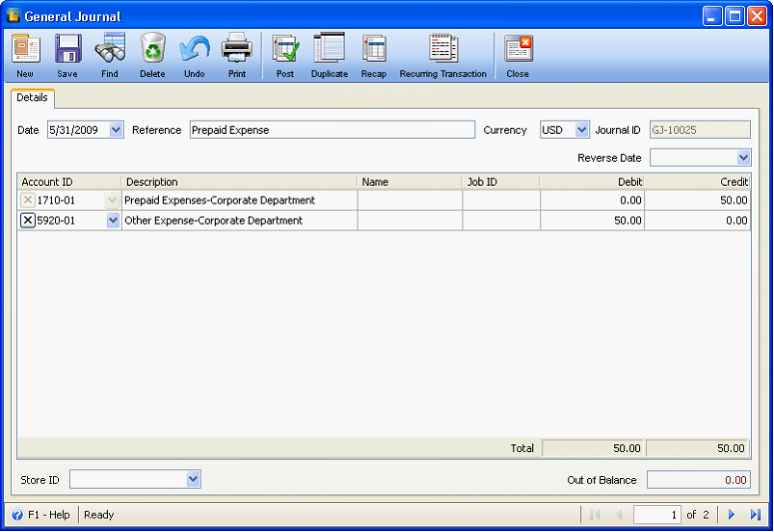Undo changes with the blue arrow icon
Image resolution: width=774 pixels, height=532 pixels.
pyautogui.click(x=195, y=48)
